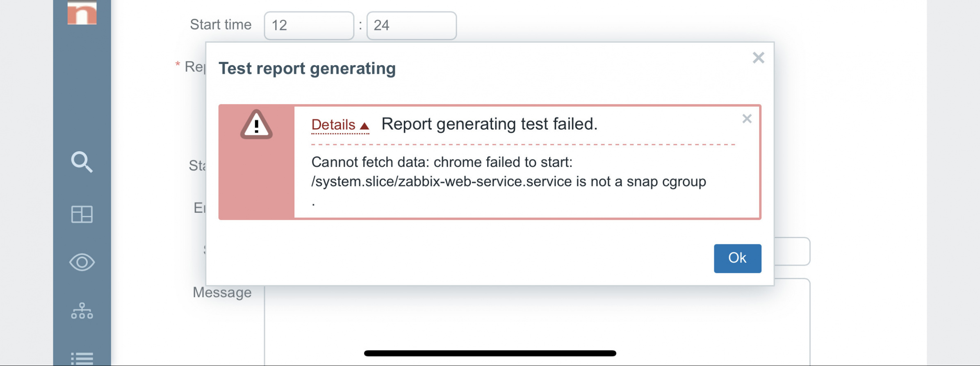Collapse the error Details section
Screen dimensions: 980x366
pos(340,125)
